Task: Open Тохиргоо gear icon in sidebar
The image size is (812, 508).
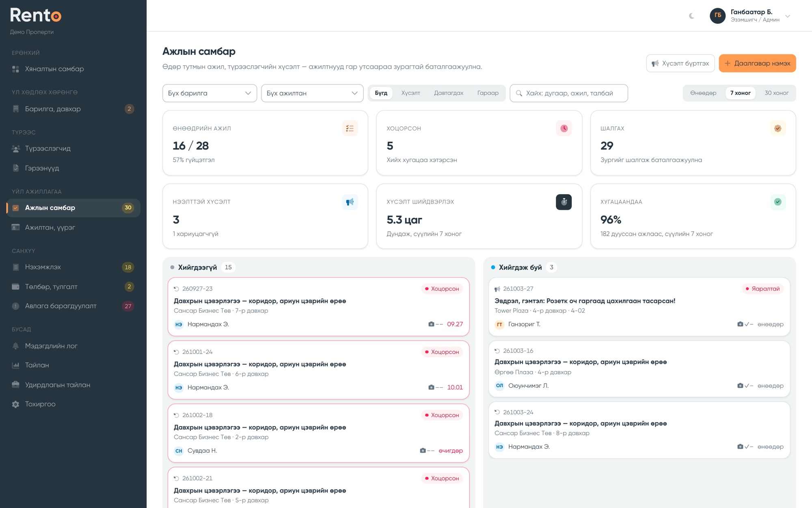Action: click(x=15, y=404)
